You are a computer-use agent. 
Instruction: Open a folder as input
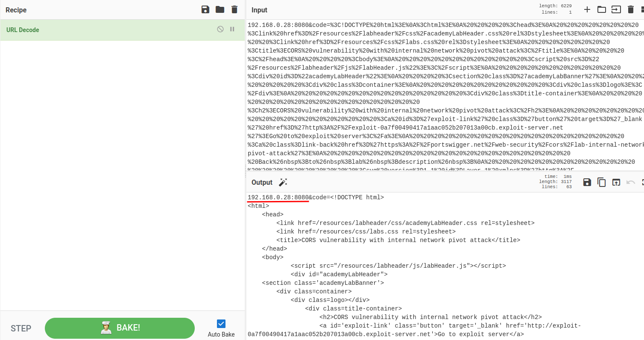pos(602,9)
